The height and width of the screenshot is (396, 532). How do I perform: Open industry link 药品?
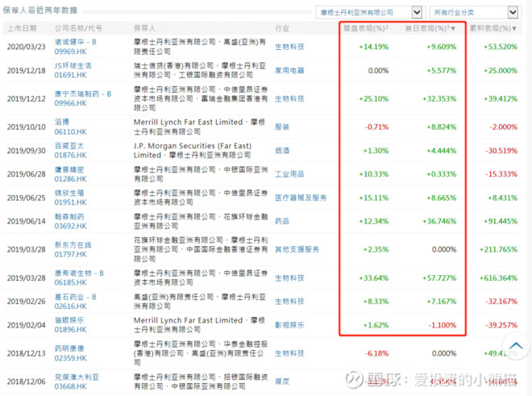click(x=282, y=222)
